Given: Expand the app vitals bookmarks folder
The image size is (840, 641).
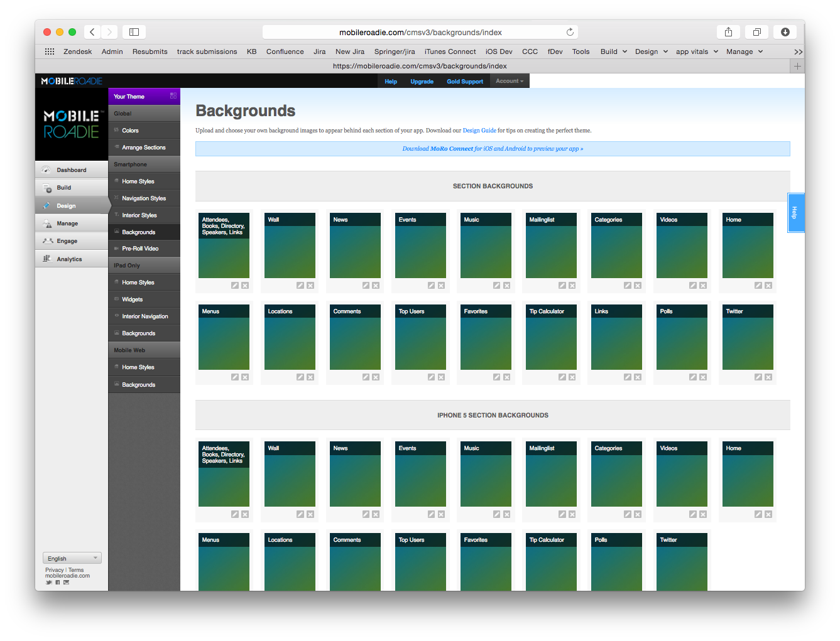Looking at the screenshot, I should [697, 51].
